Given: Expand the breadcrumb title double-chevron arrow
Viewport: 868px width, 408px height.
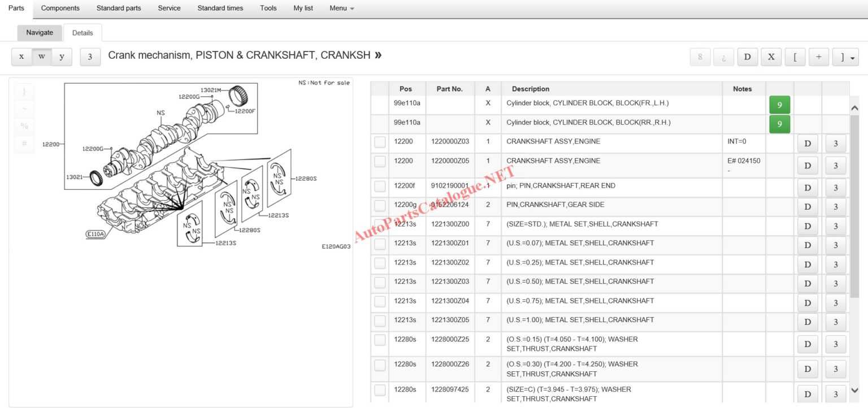Looking at the screenshot, I should click(378, 55).
